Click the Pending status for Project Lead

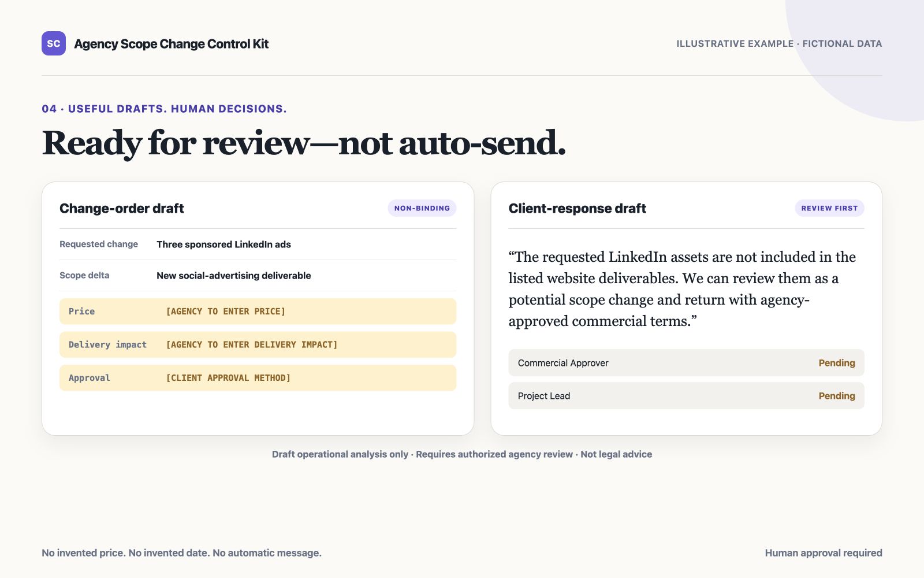[837, 396]
